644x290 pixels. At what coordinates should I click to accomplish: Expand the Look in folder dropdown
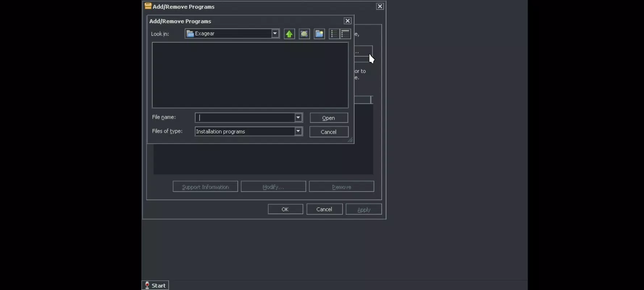tap(275, 33)
